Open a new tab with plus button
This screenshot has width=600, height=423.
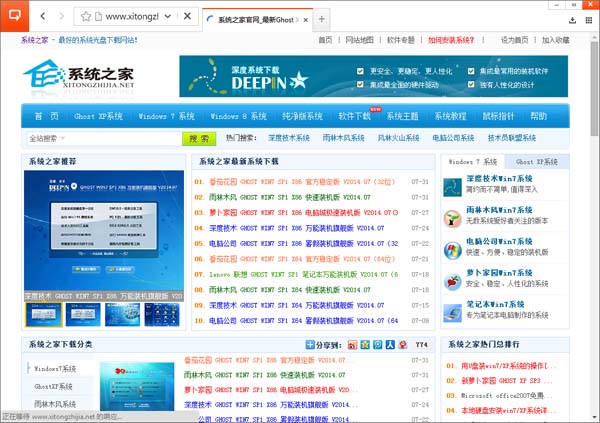coord(321,19)
